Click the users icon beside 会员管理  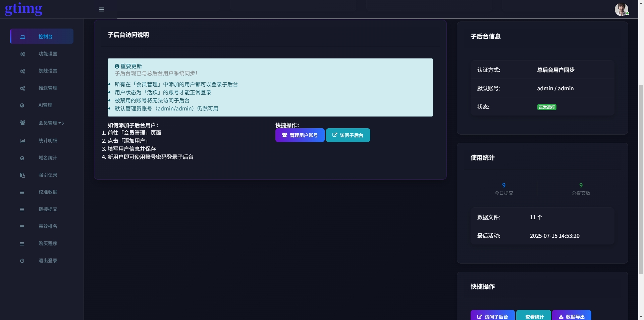tap(22, 123)
